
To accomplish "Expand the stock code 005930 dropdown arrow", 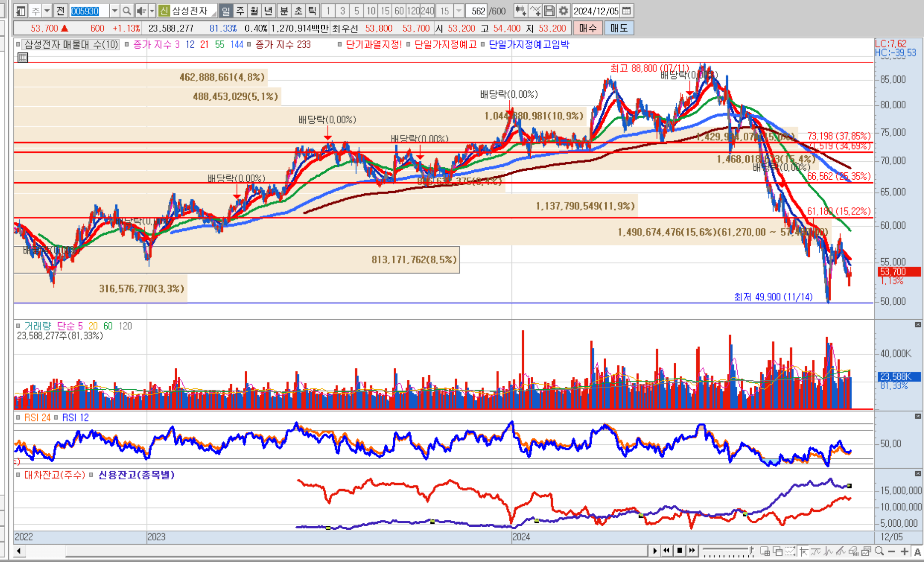I will click(115, 10).
